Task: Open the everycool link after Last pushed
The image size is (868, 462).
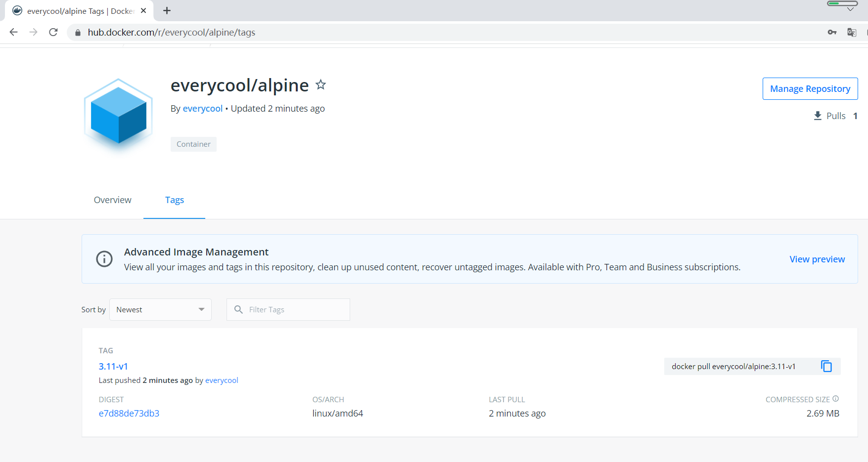Action: (x=222, y=380)
